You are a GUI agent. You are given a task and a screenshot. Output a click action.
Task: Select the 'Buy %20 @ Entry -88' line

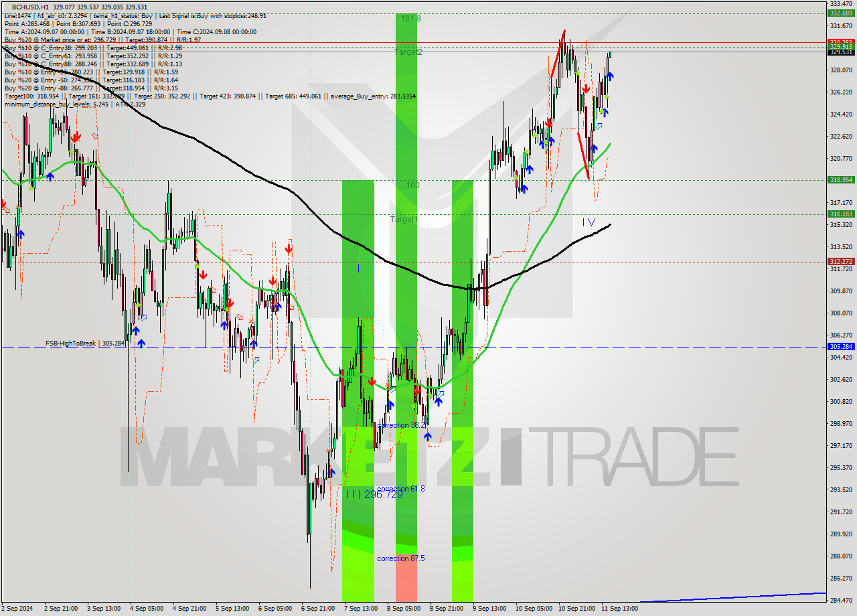[91, 88]
